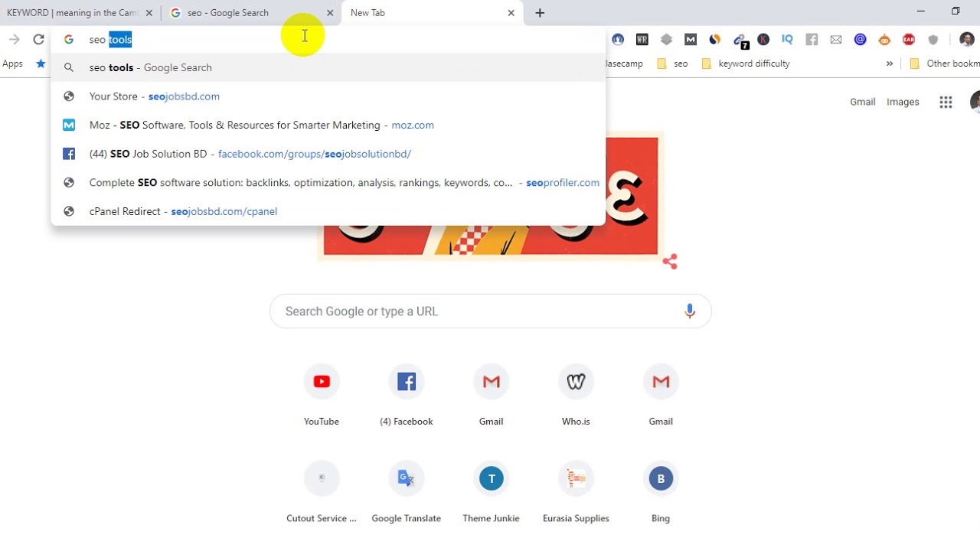980x551 pixels.
Task: Choose the cPanel Redirect suggestion
Action: pyautogui.click(x=328, y=211)
